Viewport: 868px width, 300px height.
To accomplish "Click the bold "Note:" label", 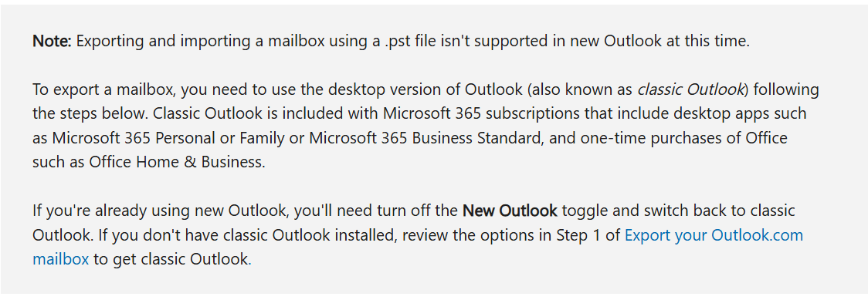I will point(52,41).
